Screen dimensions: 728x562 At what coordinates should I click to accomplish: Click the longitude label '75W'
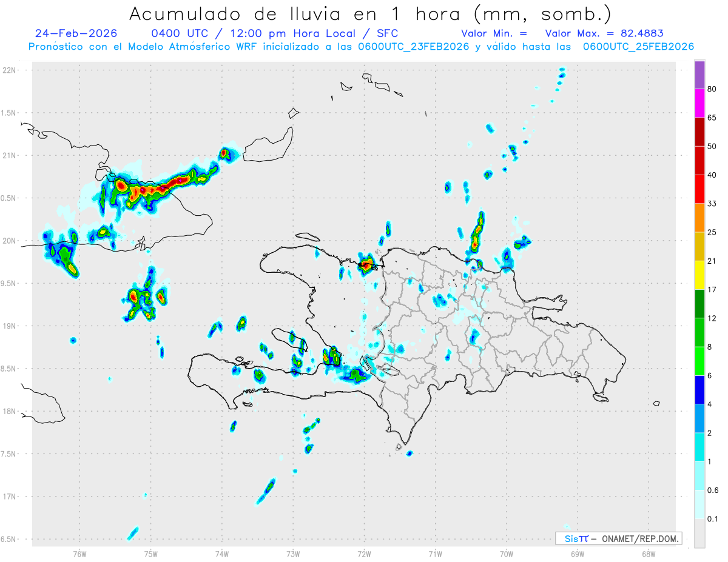click(151, 554)
